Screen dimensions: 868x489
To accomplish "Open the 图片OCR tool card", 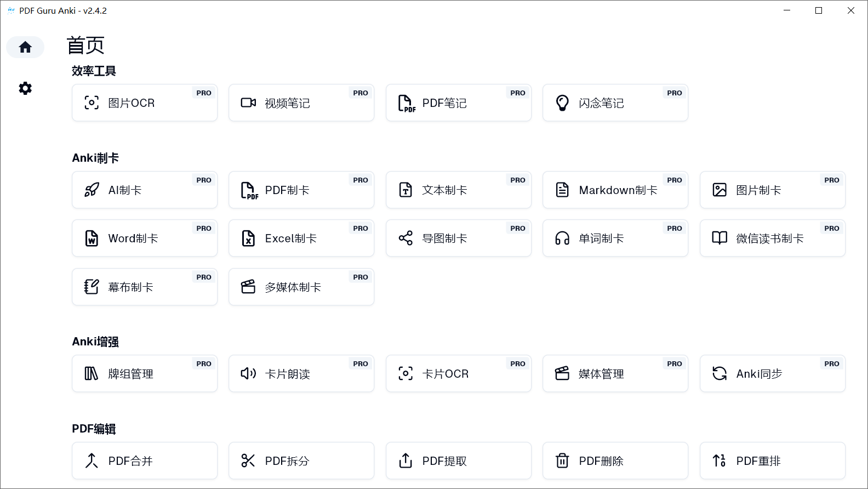I will click(x=145, y=103).
